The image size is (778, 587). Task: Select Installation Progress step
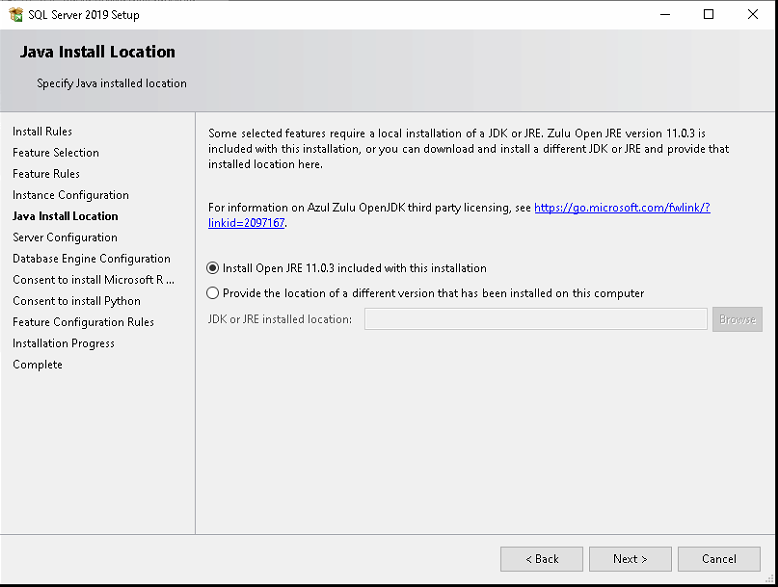[x=64, y=343]
